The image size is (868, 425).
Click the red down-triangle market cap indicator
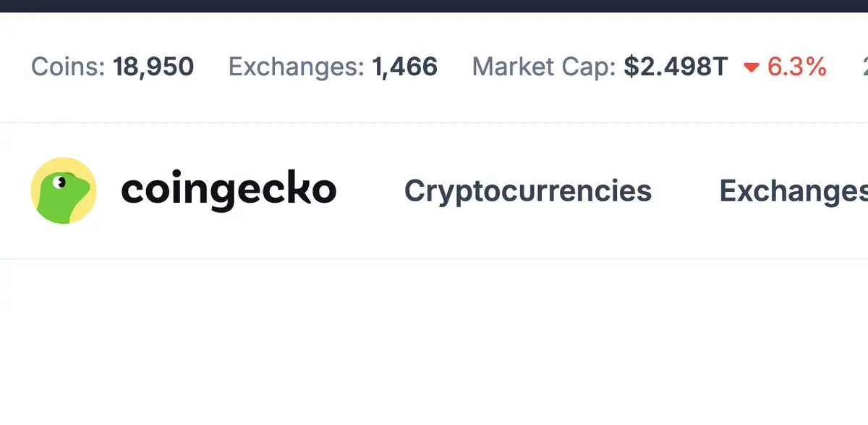[752, 68]
